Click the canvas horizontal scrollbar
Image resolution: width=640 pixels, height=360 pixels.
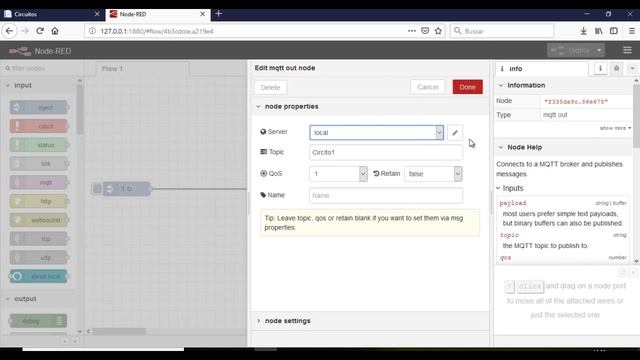coord(119,331)
